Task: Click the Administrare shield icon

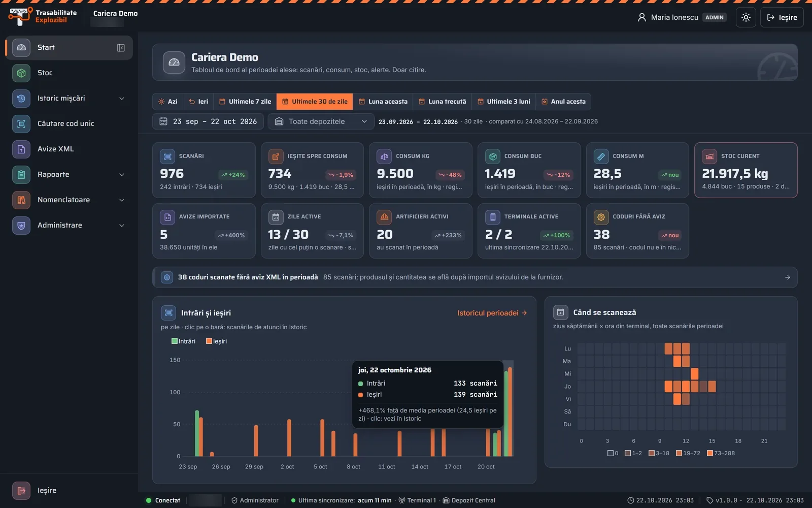Action: click(x=21, y=225)
